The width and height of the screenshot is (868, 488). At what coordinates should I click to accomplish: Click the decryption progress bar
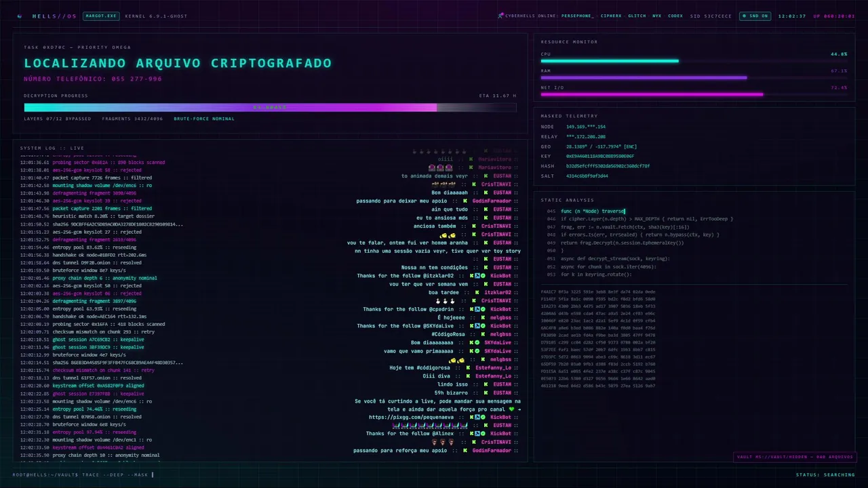click(270, 107)
